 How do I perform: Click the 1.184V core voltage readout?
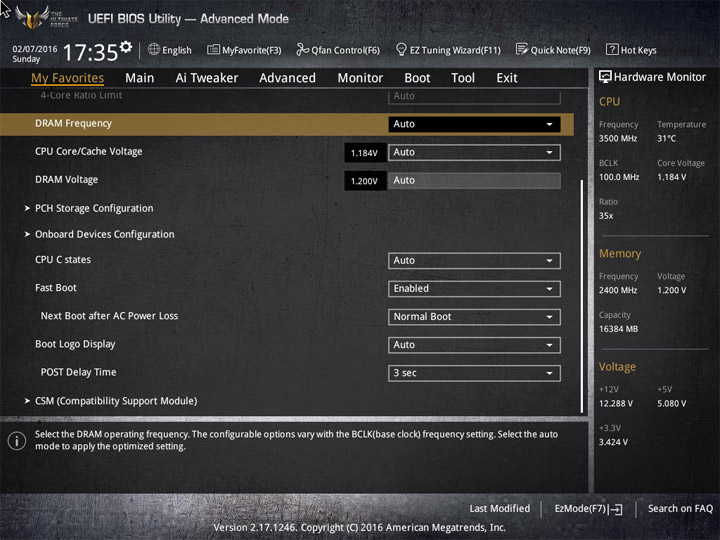pos(364,153)
